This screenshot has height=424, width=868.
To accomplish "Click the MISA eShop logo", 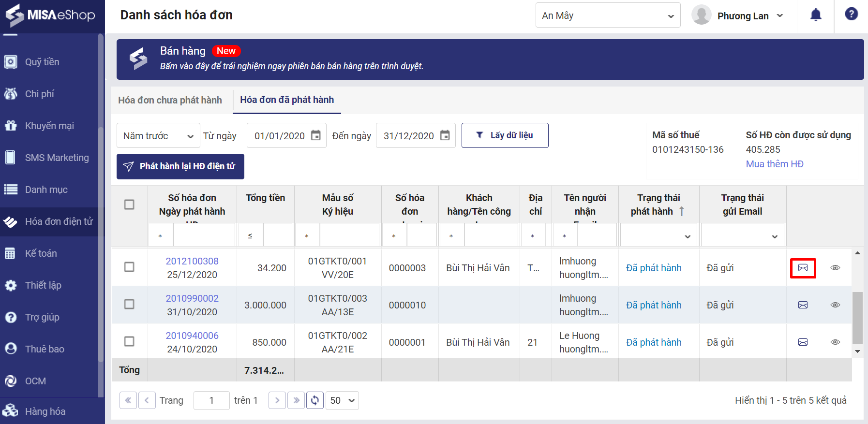I will click(x=51, y=15).
